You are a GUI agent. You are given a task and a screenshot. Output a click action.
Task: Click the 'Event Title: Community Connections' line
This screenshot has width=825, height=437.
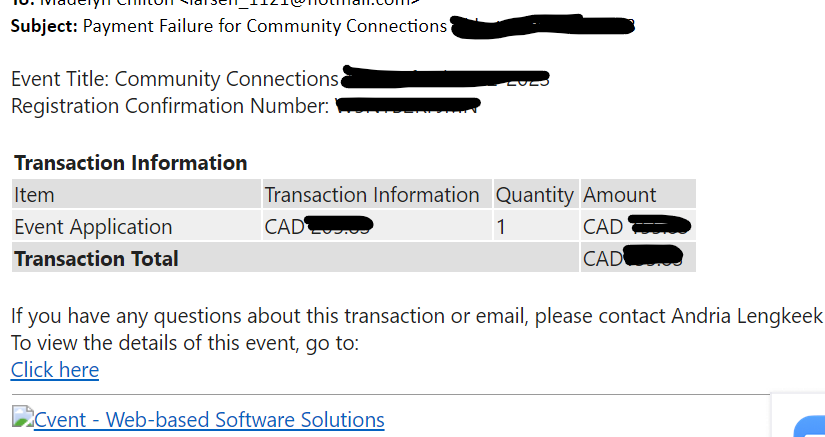coord(175,79)
